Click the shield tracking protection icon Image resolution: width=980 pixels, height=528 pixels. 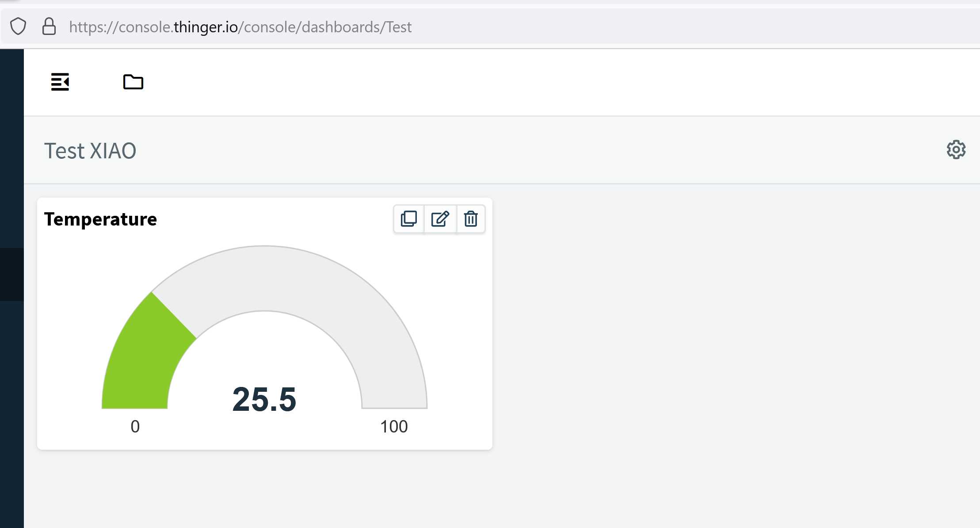click(18, 27)
